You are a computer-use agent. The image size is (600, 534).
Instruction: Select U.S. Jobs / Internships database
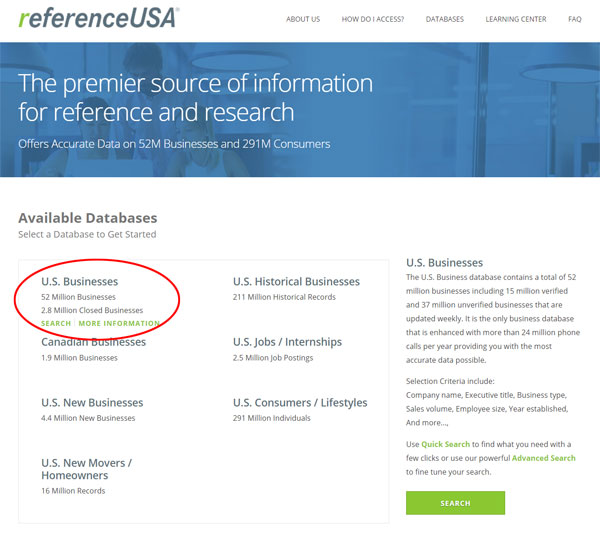(287, 342)
